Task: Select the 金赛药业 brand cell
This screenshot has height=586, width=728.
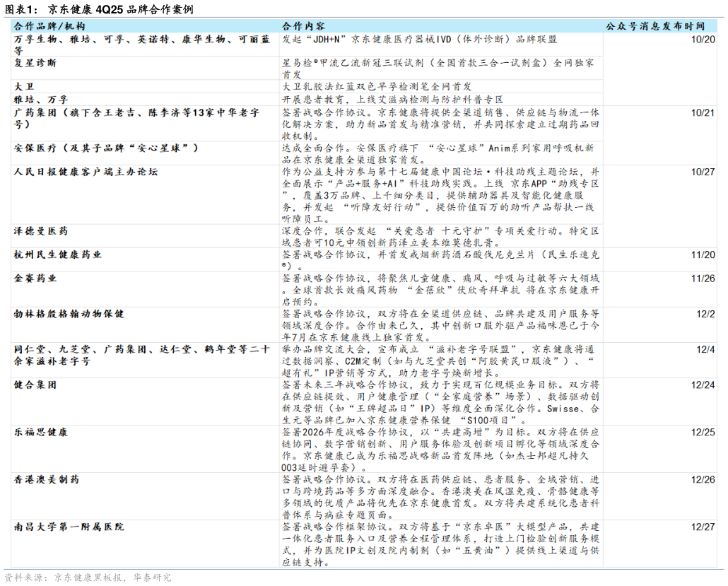Action: (36, 279)
